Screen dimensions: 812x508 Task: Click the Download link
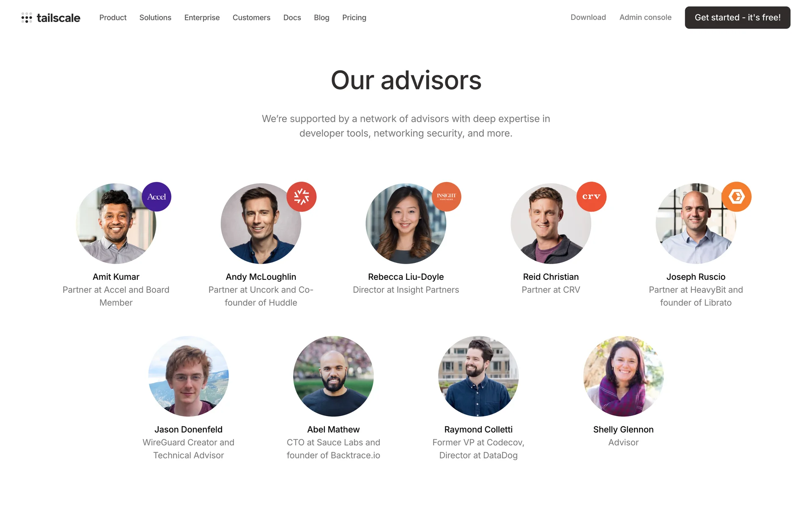(588, 17)
